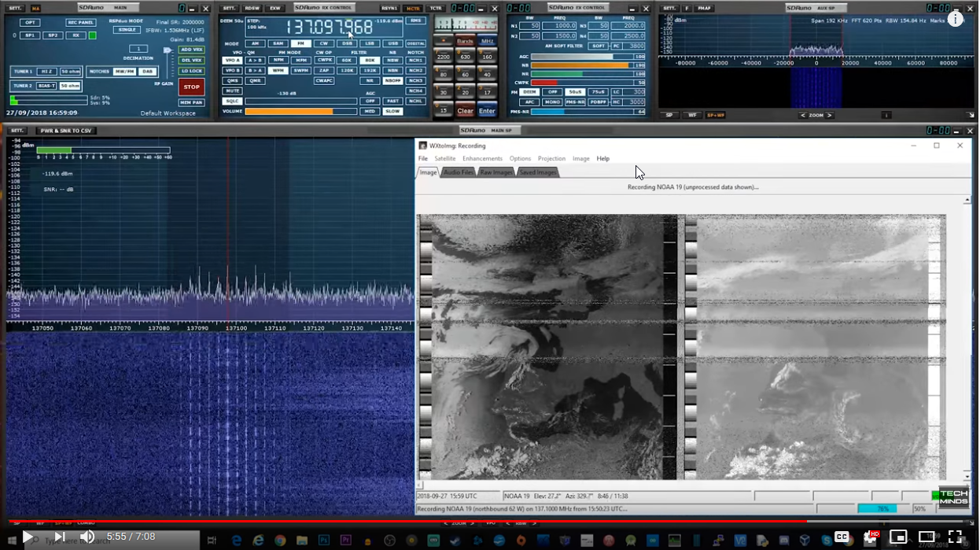
Task: Switch to theater mode view
Action: [927, 537]
